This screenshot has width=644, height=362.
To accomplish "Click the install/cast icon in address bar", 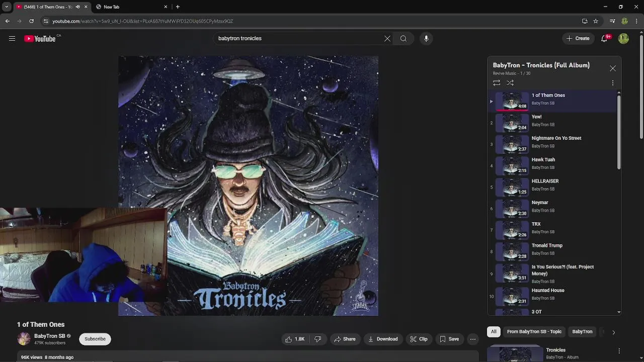I will 585,21.
